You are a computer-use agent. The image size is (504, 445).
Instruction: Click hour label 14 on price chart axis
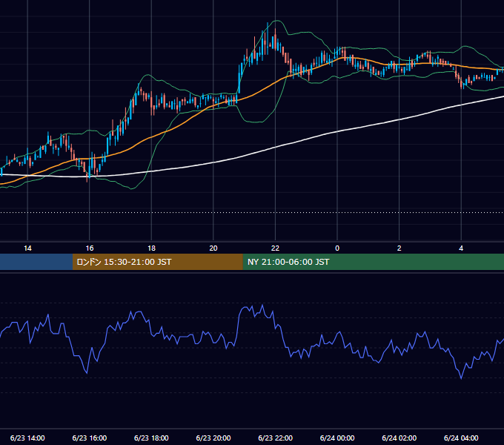27,248
